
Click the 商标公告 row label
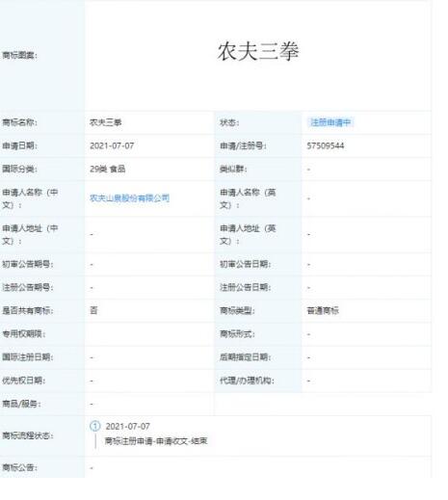click(x=19, y=467)
